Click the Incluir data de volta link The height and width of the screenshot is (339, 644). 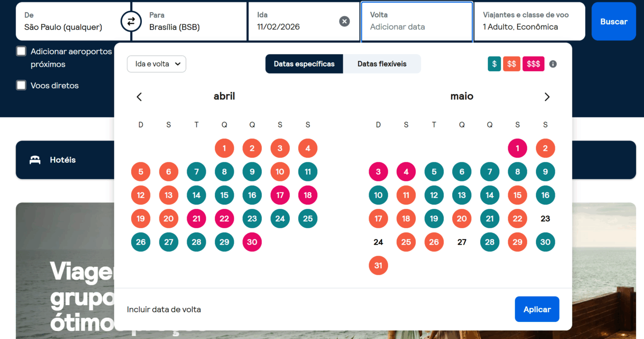[x=164, y=309]
